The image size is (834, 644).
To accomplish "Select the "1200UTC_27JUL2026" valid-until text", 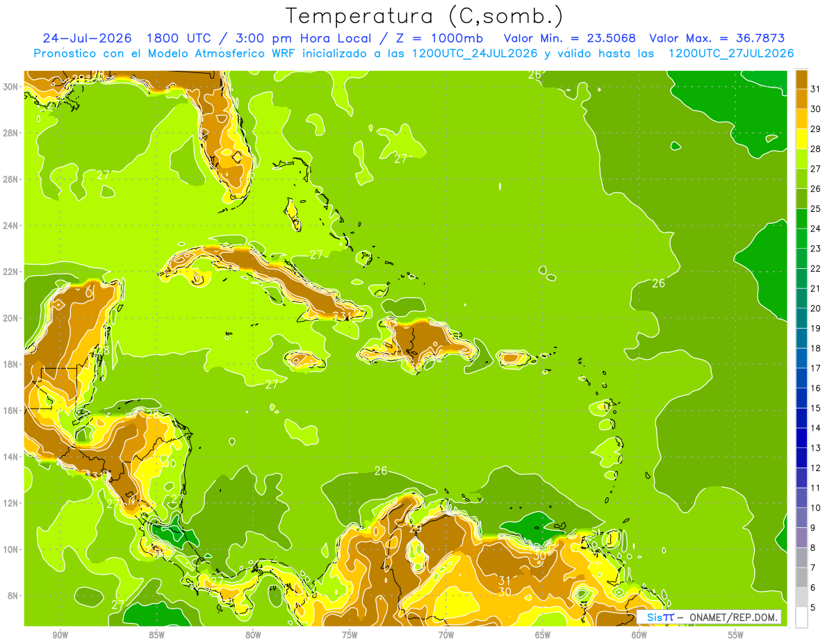I will (731, 53).
